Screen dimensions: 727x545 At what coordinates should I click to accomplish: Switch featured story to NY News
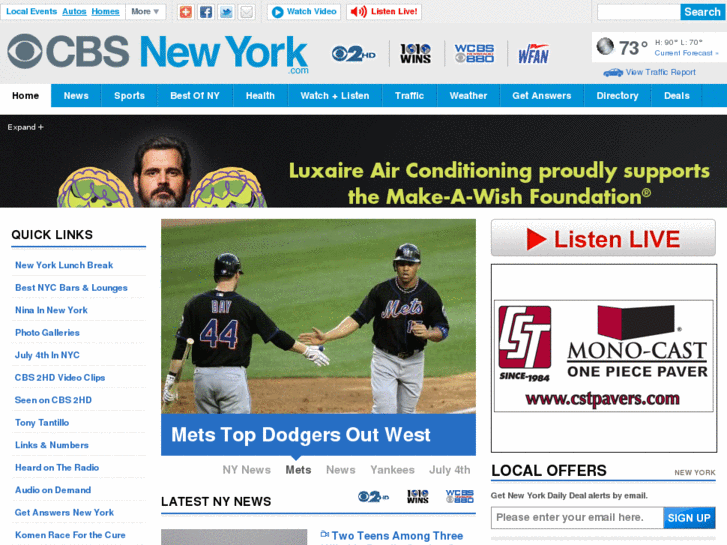pyautogui.click(x=246, y=470)
